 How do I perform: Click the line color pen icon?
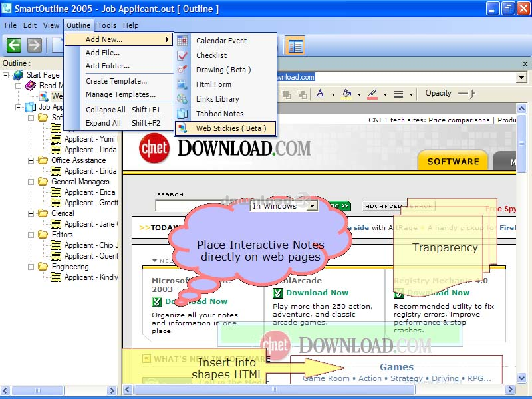pyautogui.click(x=372, y=94)
